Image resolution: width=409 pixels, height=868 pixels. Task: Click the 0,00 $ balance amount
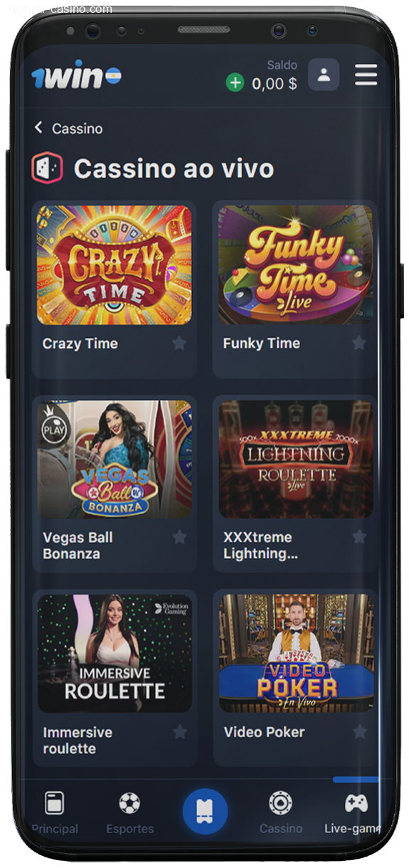pyautogui.click(x=275, y=83)
